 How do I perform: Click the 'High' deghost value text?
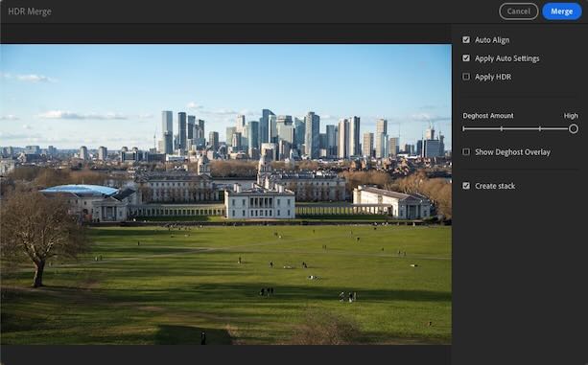coord(571,116)
